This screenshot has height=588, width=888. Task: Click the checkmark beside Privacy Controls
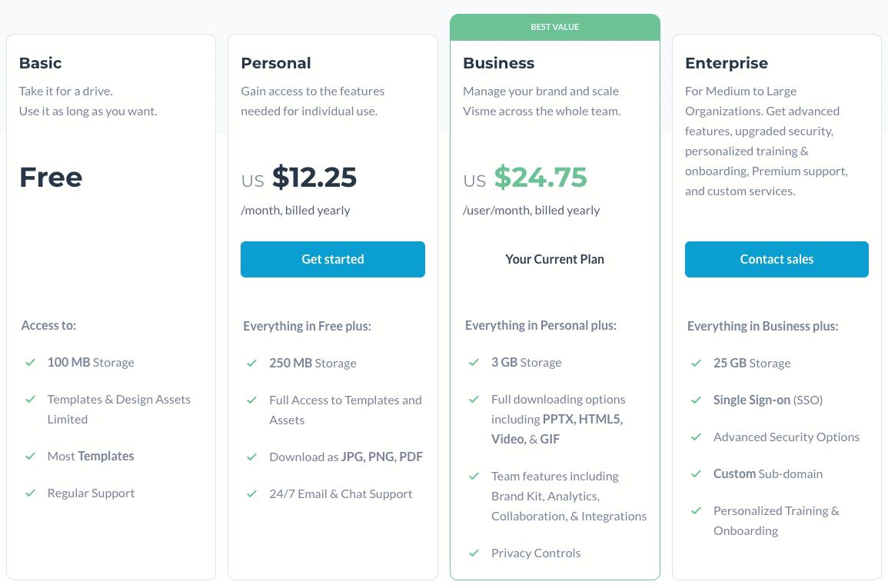coord(474,553)
